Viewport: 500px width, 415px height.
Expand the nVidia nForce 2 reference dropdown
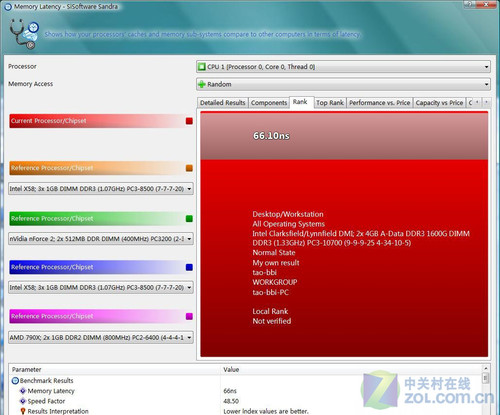(x=101, y=239)
